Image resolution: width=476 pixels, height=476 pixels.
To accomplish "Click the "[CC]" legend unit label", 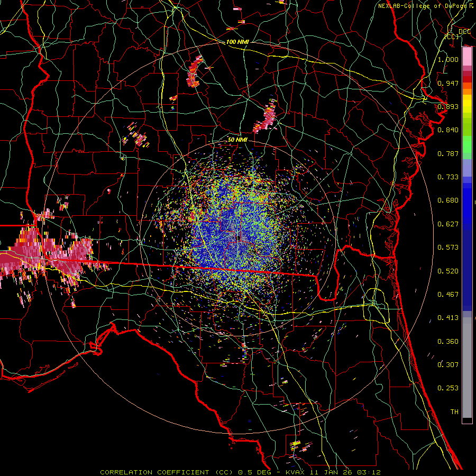I will click(x=452, y=36).
